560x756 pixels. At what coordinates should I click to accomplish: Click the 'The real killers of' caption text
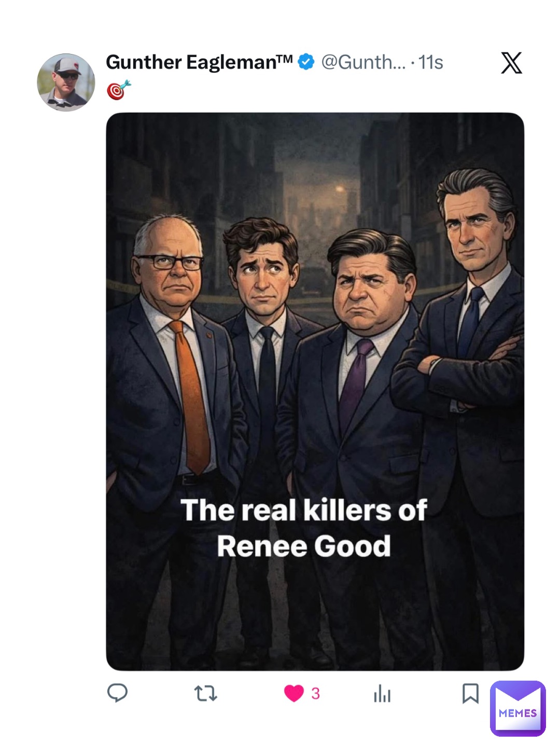coord(304,510)
